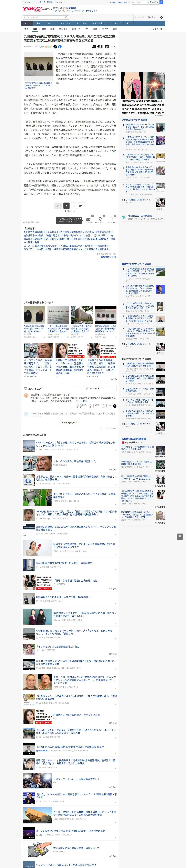Image resolution: width=186 pixels, height=868 pixels.
Task: Open the 国際 category
Action: coord(44,29)
